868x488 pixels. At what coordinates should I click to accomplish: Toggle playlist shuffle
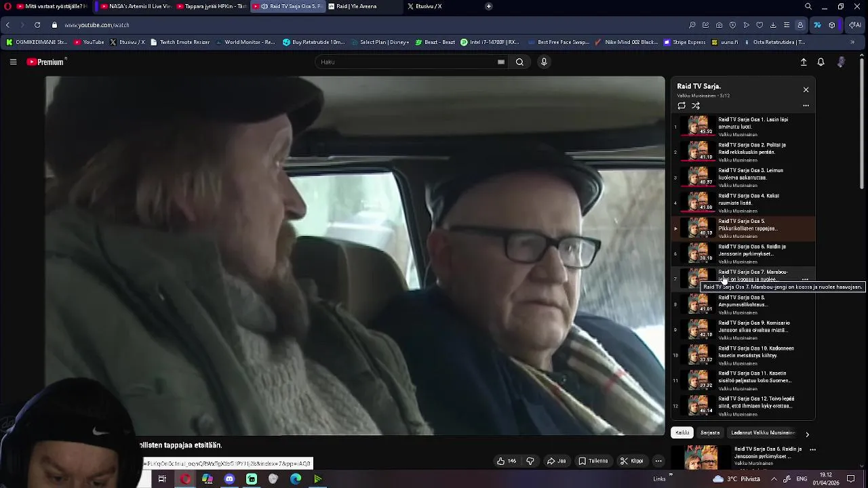pos(696,106)
